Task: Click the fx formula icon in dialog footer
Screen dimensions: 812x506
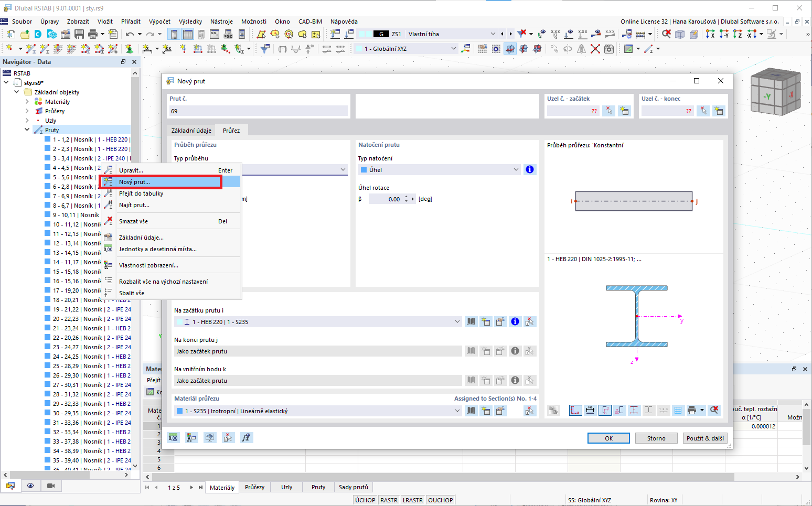Action: pyautogui.click(x=247, y=437)
